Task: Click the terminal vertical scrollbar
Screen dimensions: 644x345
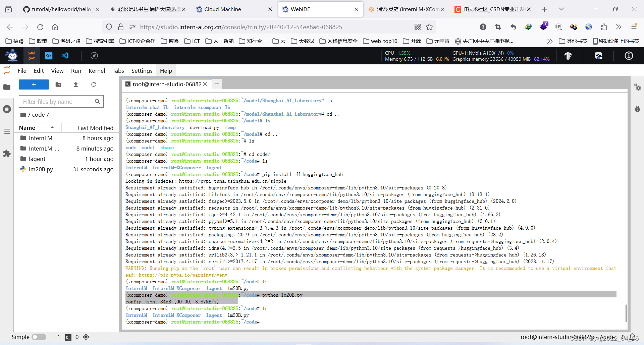Action: 626,313
